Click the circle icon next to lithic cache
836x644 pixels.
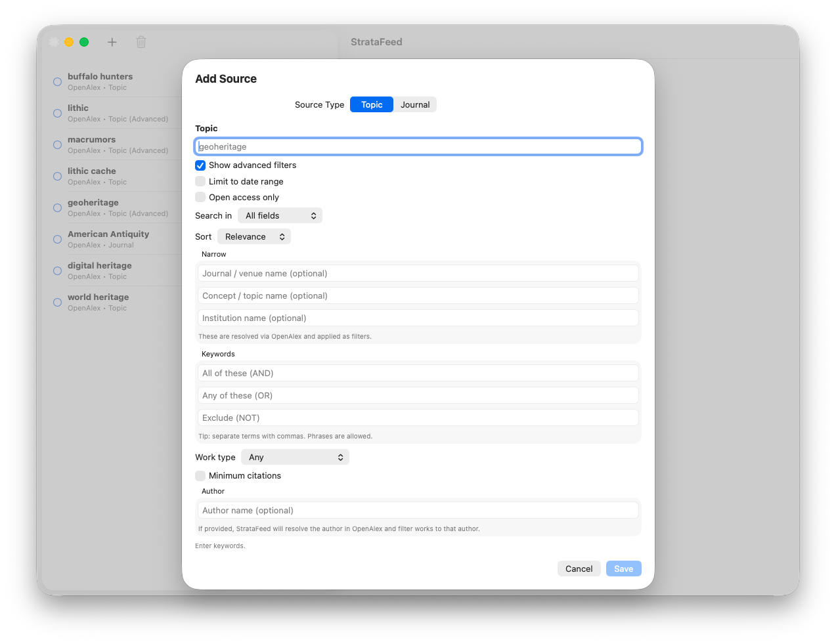pyautogui.click(x=57, y=176)
